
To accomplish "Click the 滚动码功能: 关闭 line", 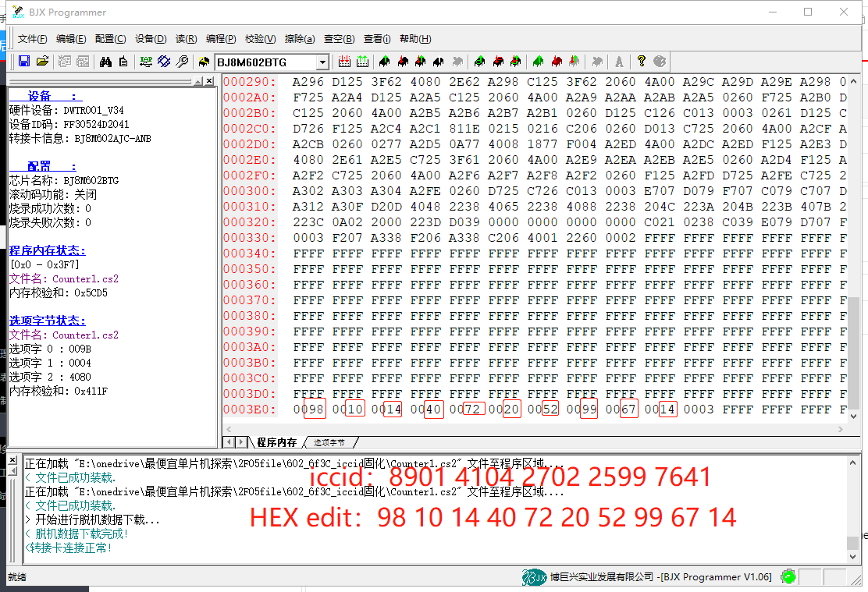I will (x=53, y=194).
